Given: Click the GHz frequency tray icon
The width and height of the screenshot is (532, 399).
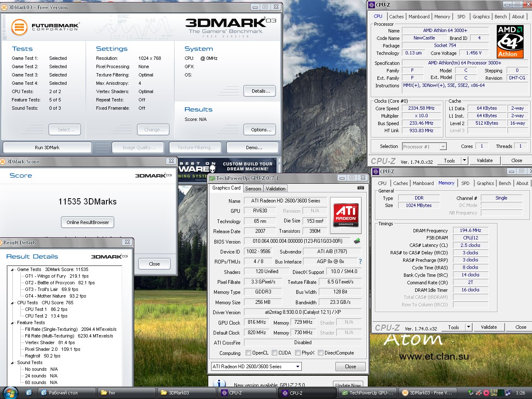Looking at the screenshot, I should (x=494, y=393).
